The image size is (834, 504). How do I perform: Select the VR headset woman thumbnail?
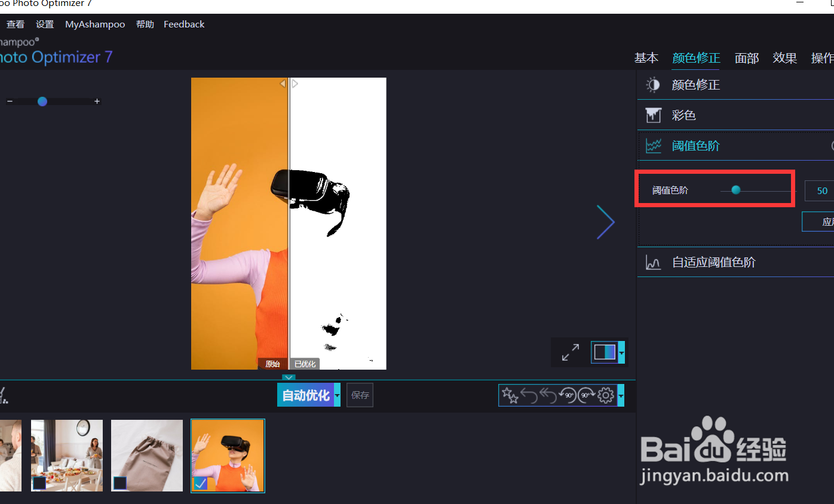(x=228, y=456)
